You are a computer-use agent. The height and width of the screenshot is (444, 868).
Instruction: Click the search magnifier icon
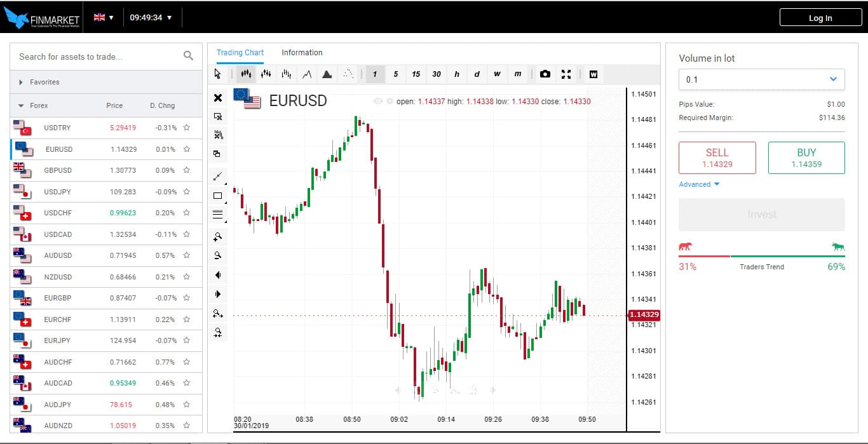(188, 56)
